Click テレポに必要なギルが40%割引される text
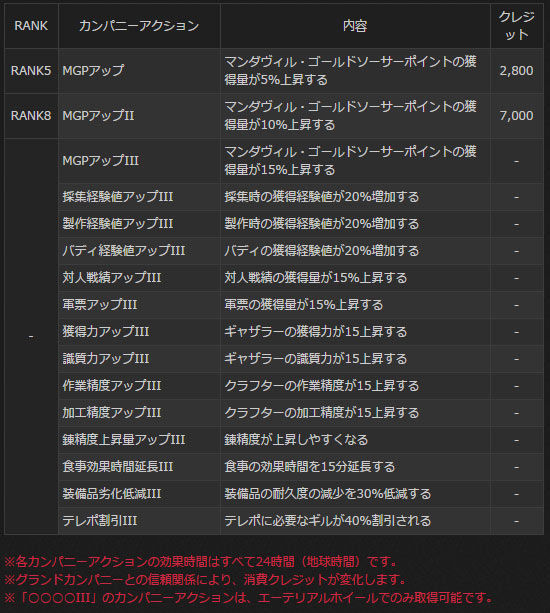 [x=328, y=521]
